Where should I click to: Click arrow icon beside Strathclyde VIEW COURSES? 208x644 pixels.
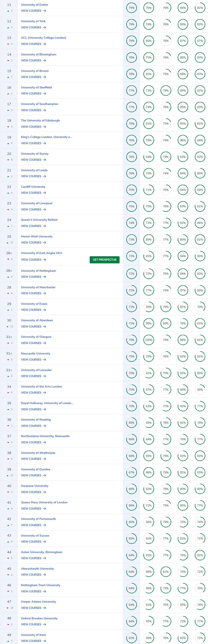coord(44,459)
